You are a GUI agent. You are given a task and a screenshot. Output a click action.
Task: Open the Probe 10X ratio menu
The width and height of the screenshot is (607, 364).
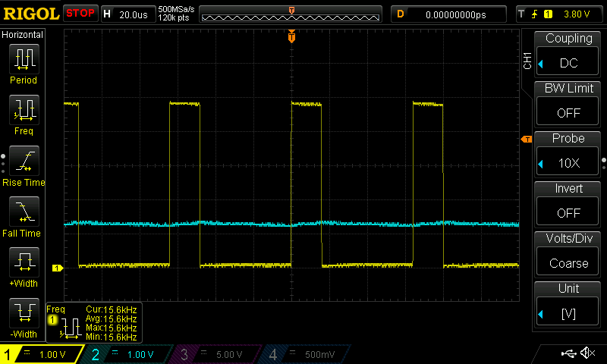point(568,162)
